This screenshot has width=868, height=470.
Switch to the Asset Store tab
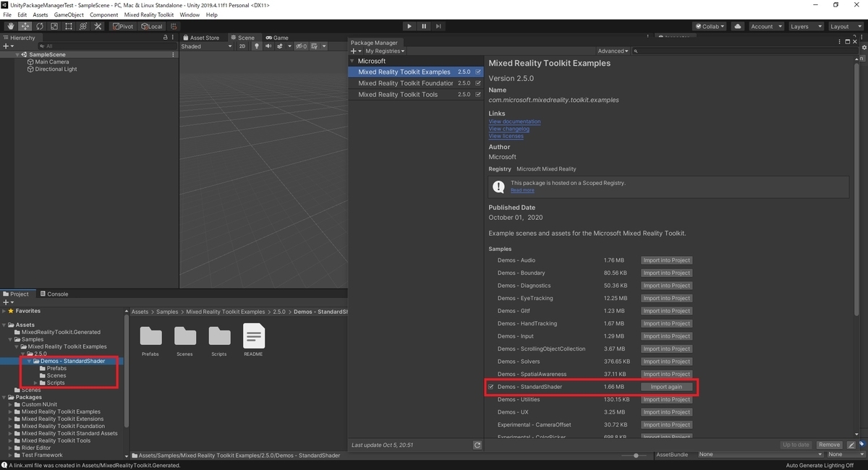pyautogui.click(x=200, y=38)
